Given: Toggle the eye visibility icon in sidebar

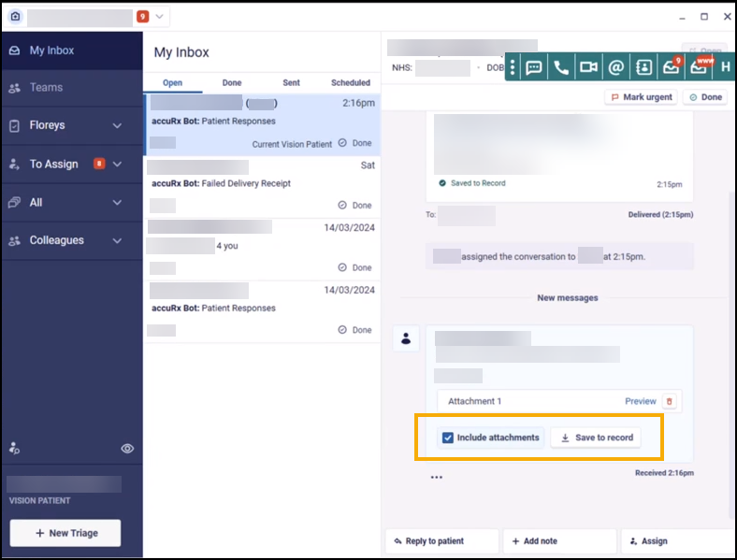Looking at the screenshot, I should (128, 449).
